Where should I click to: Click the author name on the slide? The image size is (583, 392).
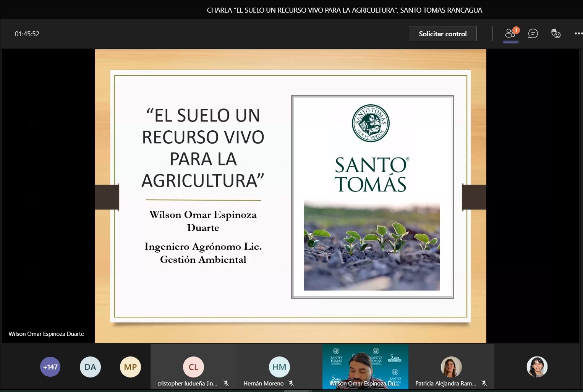click(x=203, y=221)
